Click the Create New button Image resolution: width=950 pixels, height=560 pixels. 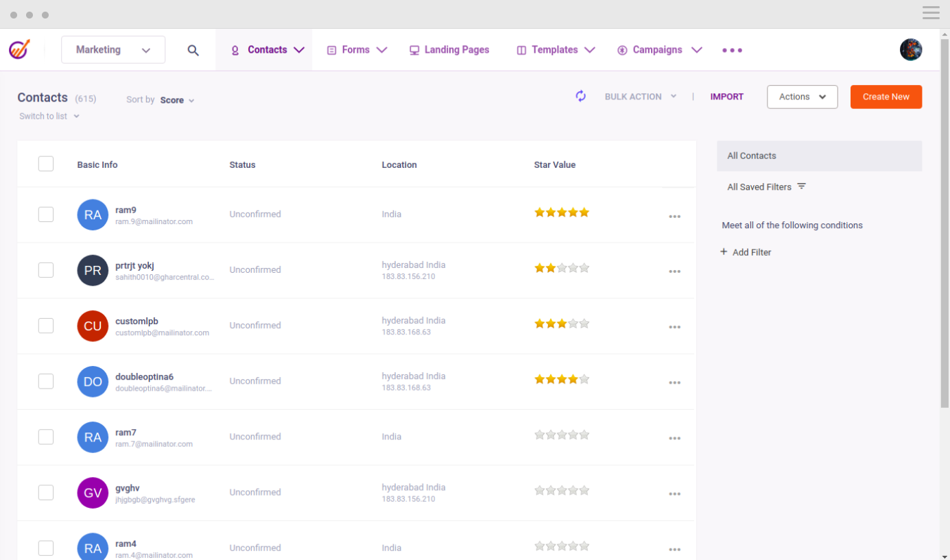[x=886, y=97]
